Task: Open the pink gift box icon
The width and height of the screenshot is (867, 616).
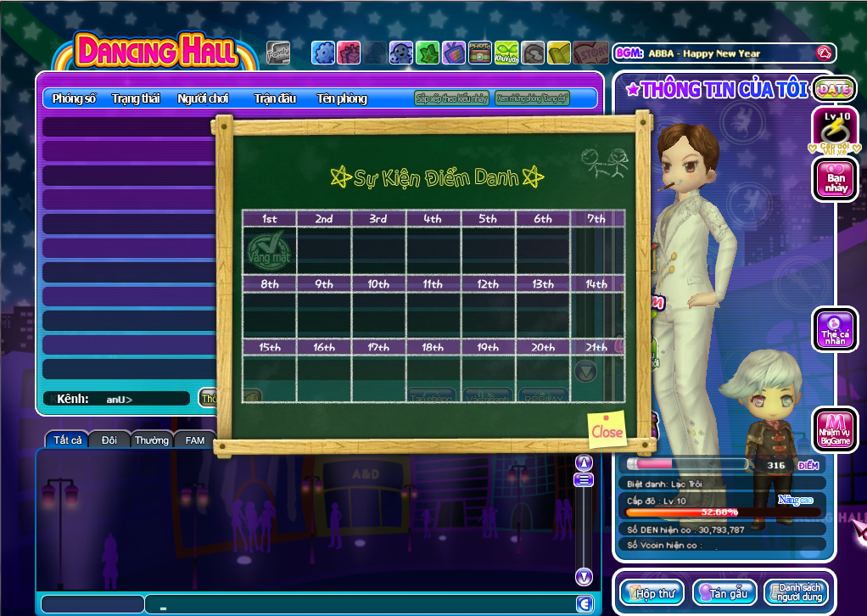Action: (349, 53)
